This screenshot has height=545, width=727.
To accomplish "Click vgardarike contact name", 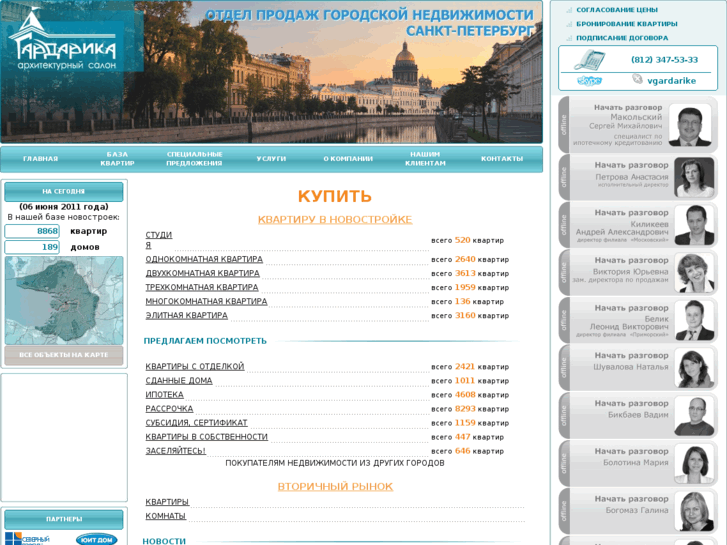I will tap(671, 81).
